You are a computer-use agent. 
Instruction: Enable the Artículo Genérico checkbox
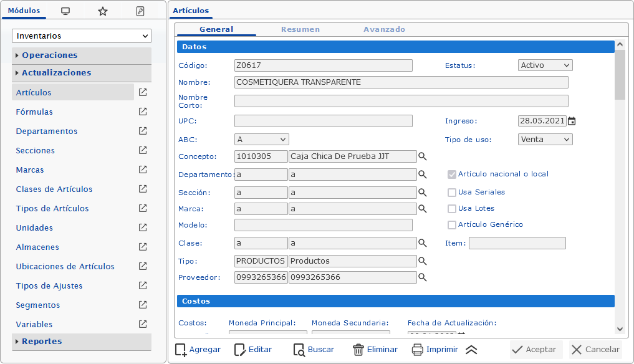[451, 225]
